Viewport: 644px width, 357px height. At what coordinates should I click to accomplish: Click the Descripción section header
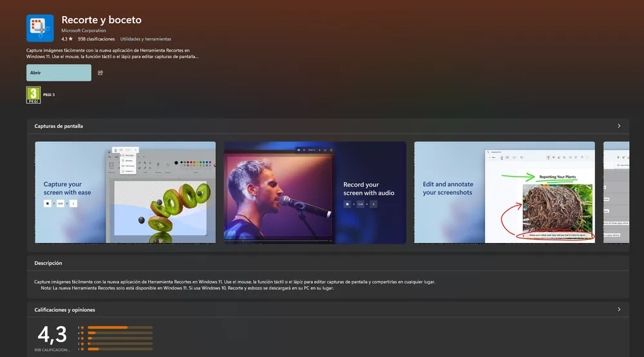point(48,263)
